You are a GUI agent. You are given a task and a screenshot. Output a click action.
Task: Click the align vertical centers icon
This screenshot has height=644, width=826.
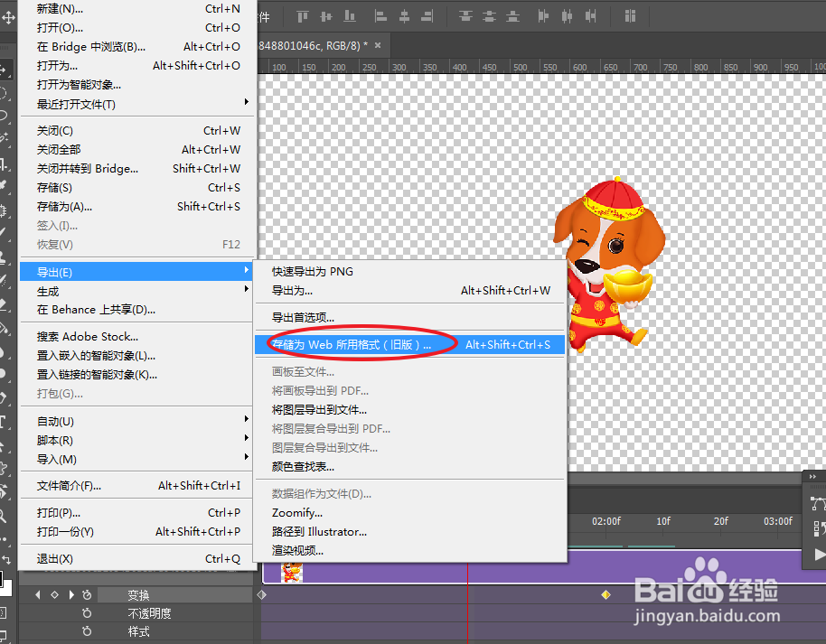coord(326,16)
